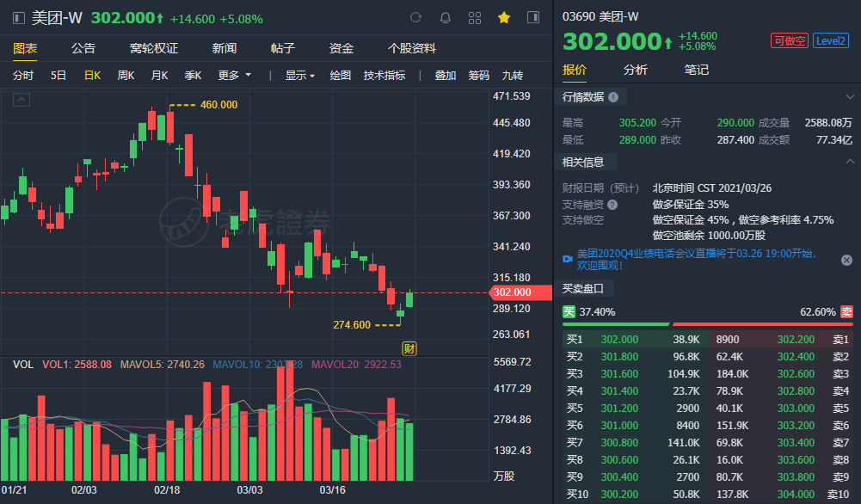Viewport: 861px width, 504px height.
Task: Click 卖3 volume 184.0K
Action: point(732,374)
